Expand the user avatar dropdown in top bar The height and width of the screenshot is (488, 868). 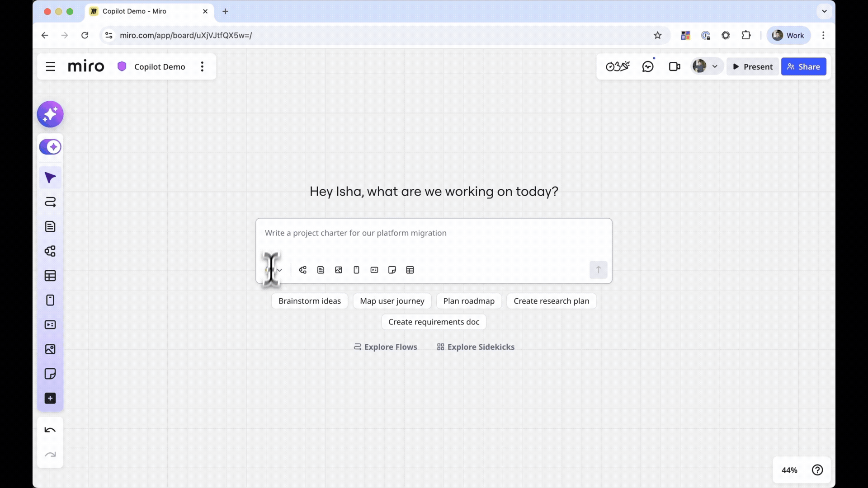pyautogui.click(x=715, y=66)
